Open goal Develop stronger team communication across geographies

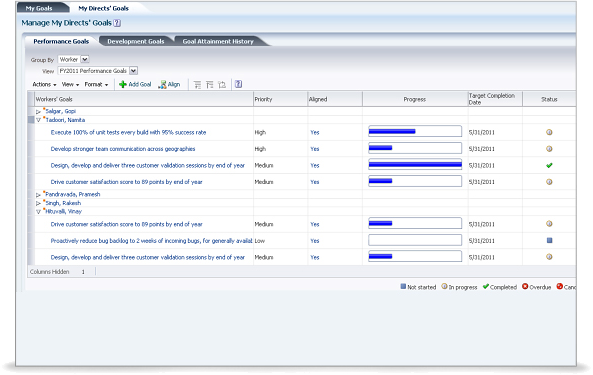(x=123, y=149)
